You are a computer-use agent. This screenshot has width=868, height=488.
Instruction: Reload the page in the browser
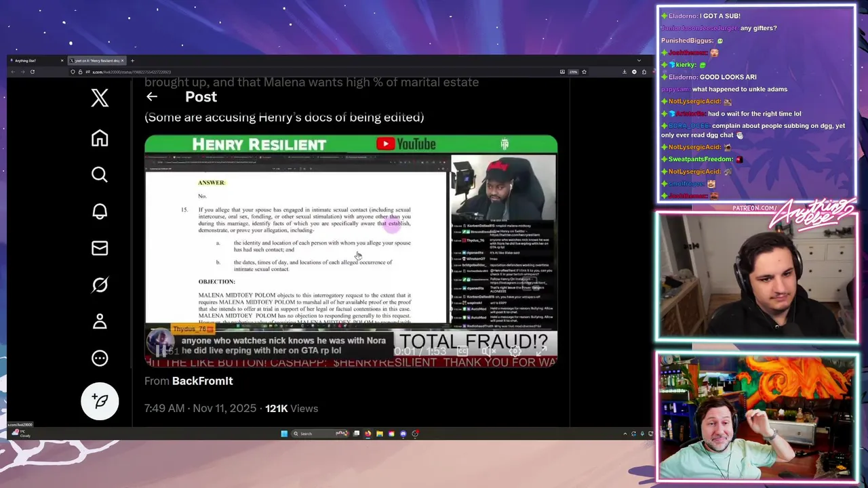[x=32, y=72]
